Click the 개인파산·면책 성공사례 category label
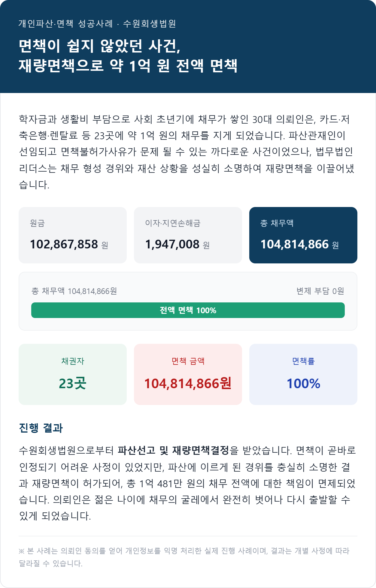376x588 pixels. point(66,23)
